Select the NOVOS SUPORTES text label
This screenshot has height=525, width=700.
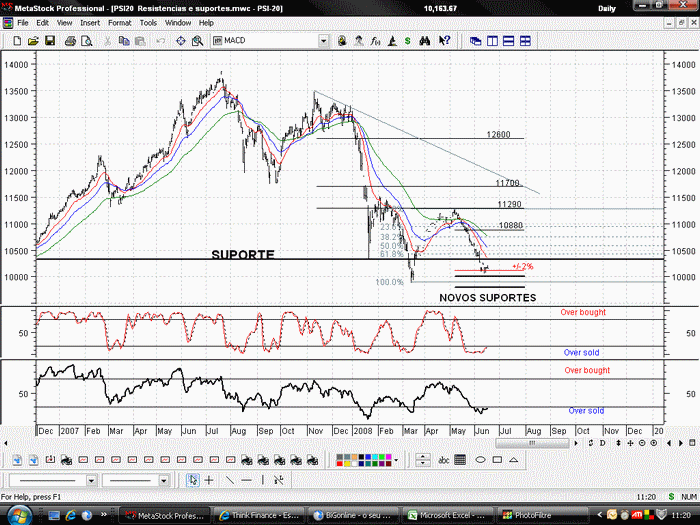click(488, 298)
